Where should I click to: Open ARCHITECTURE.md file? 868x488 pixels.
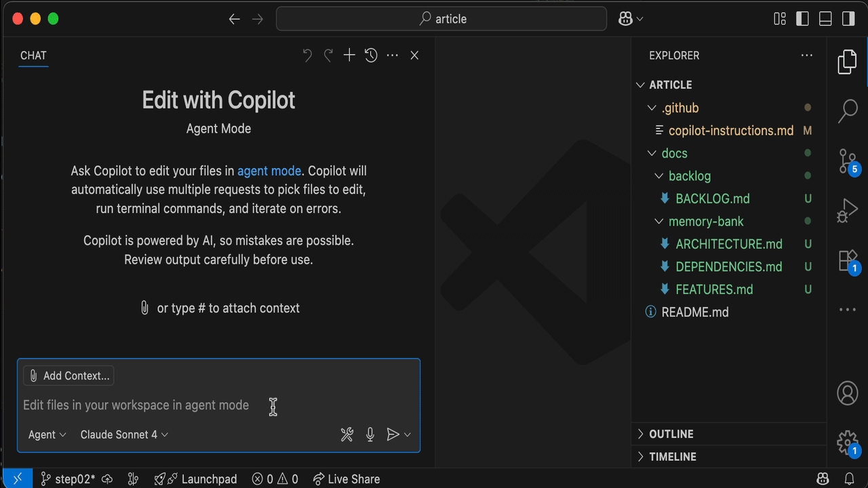point(728,244)
